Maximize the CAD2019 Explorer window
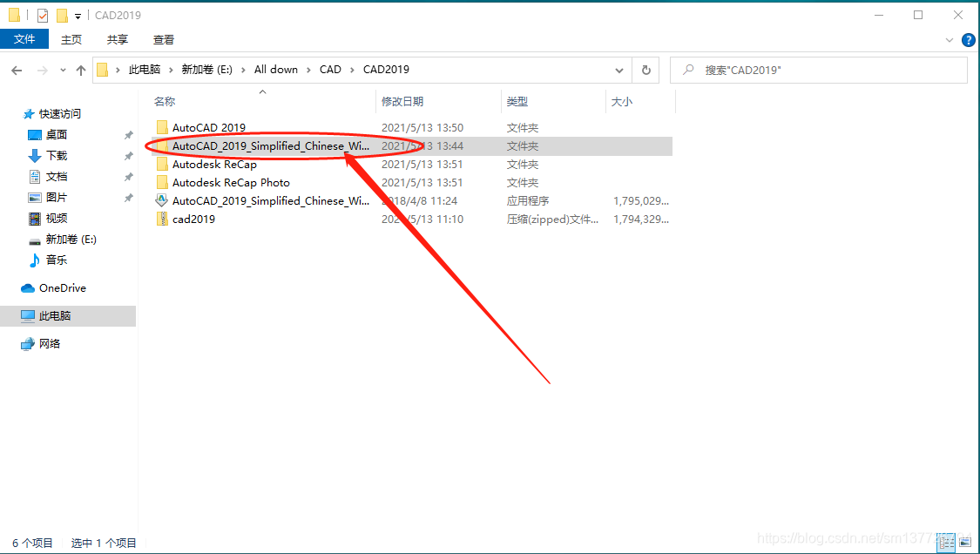 [x=918, y=15]
